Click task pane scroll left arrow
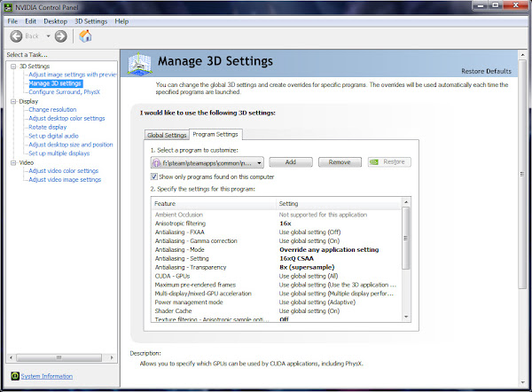This screenshot has width=532, height=392. click(12, 357)
